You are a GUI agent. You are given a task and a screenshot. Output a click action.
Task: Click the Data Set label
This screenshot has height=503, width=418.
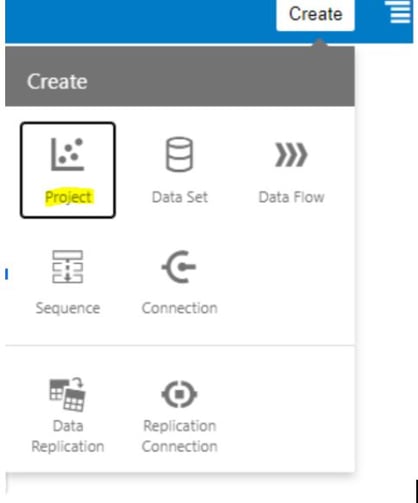pyautogui.click(x=180, y=197)
